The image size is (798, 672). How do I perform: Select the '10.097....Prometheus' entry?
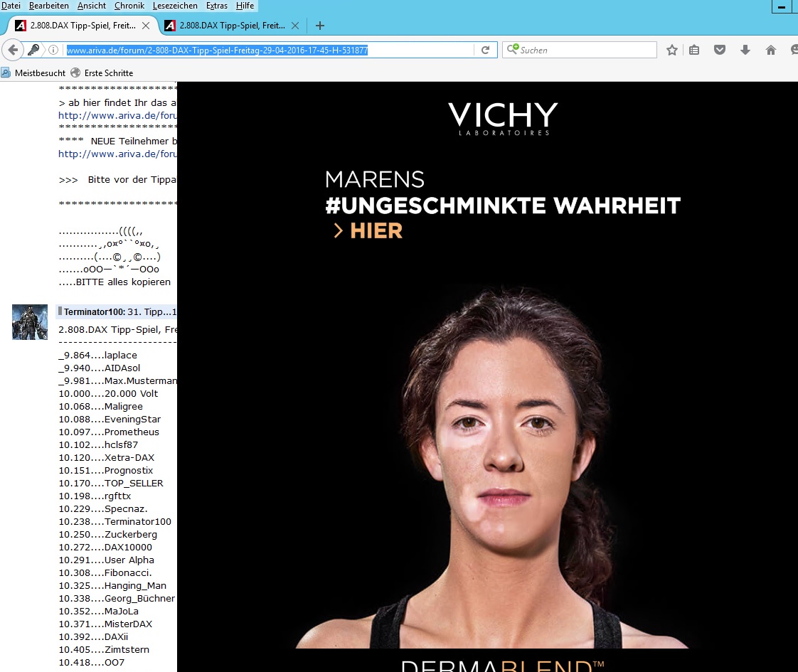[x=109, y=432]
